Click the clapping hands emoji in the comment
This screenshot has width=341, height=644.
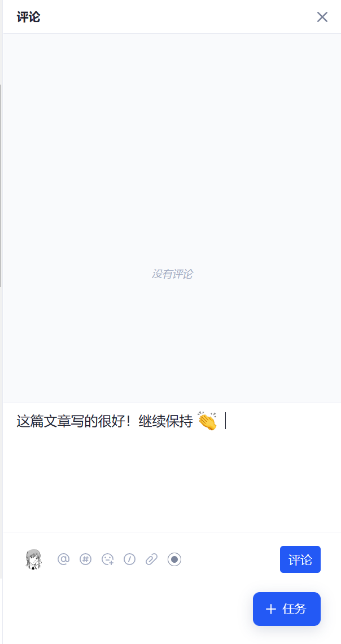(x=207, y=421)
